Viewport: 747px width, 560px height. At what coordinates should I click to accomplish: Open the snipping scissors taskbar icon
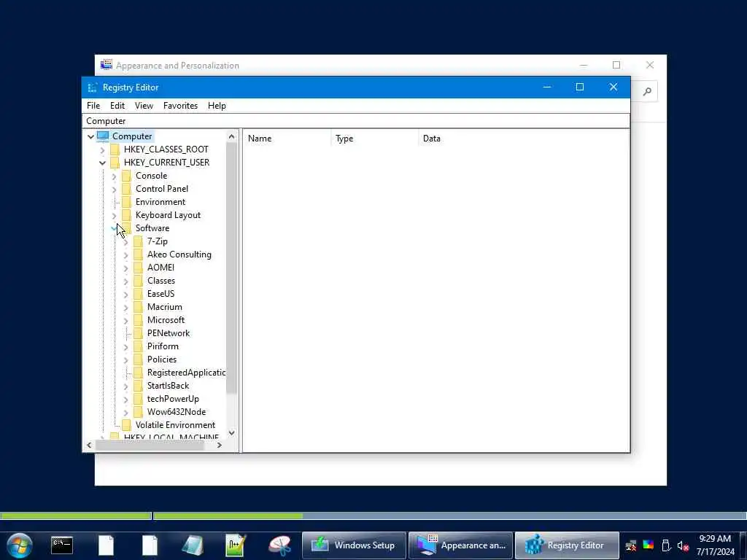279,545
